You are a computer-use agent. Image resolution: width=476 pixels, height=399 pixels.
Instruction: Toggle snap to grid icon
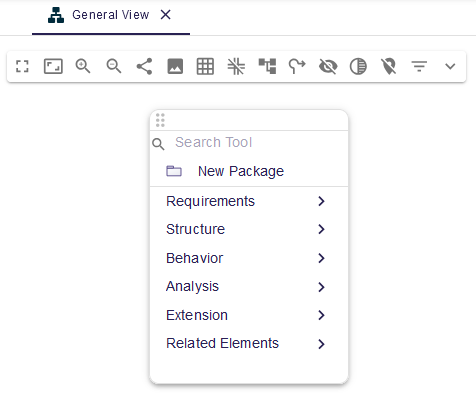[x=236, y=66]
